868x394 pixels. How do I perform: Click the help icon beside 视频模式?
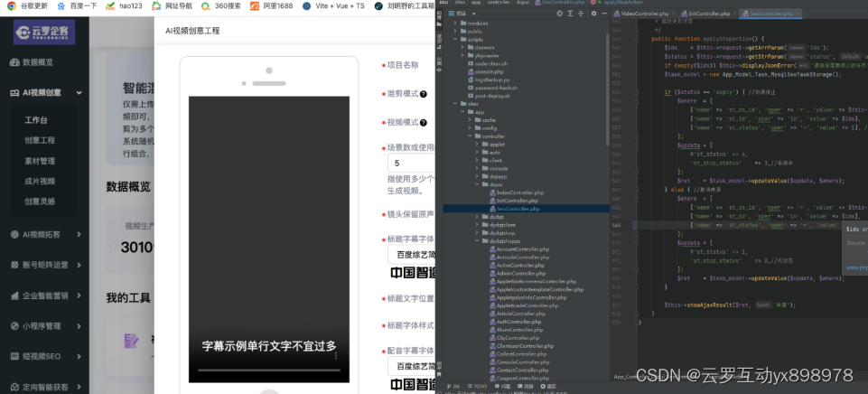[x=424, y=123]
